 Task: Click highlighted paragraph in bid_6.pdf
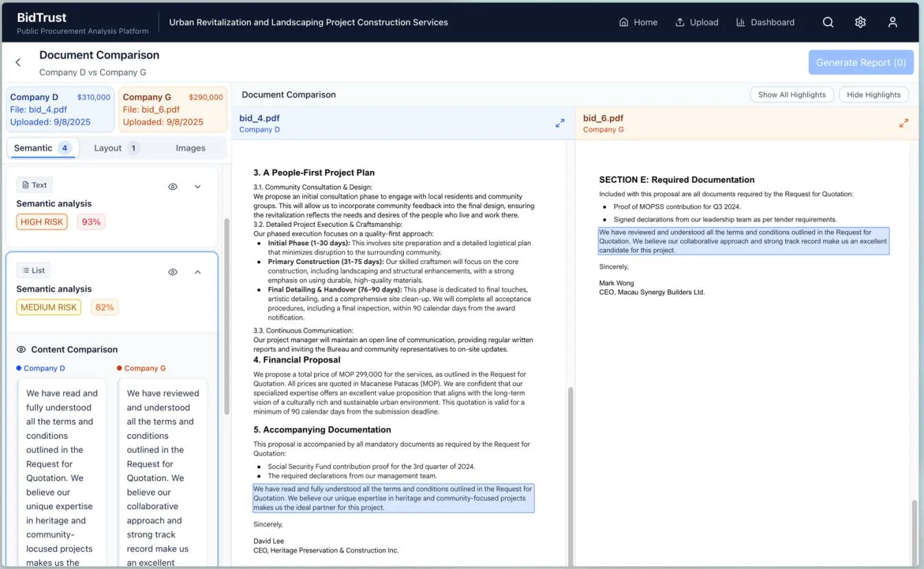[744, 241]
